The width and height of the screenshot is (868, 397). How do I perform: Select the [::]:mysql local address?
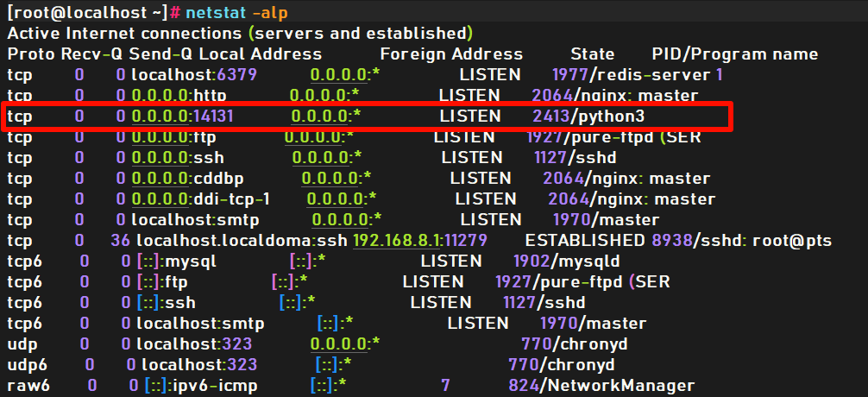[x=177, y=262]
